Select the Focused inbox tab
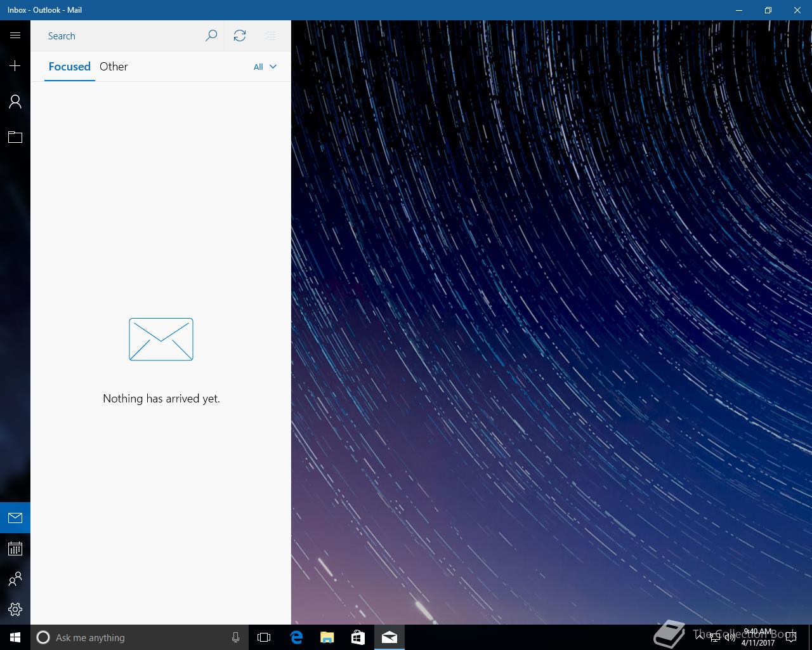The image size is (812, 650). 70,67
